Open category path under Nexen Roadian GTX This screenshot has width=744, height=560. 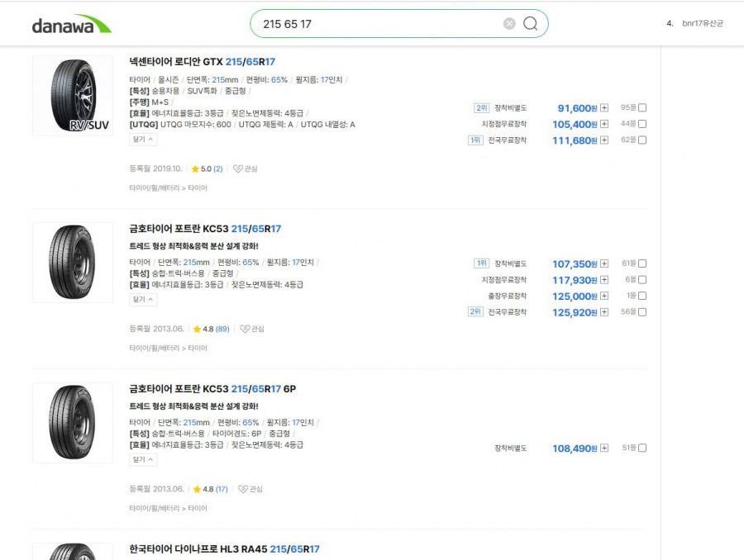click(168, 188)
